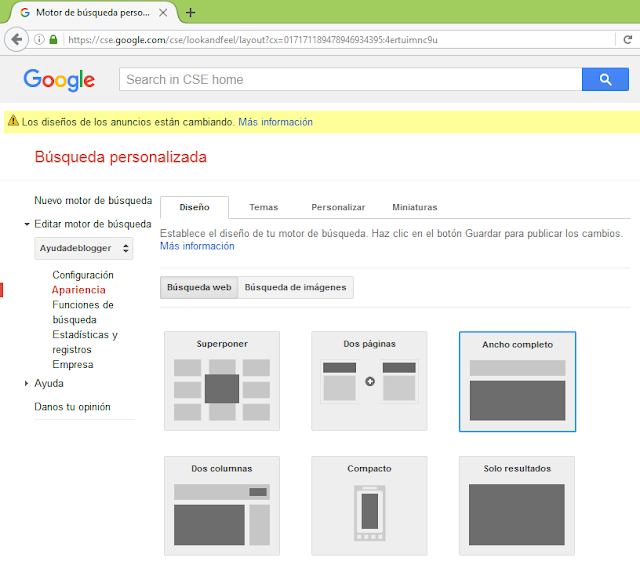Switch to the Personalizar tab
This screenshot has height=565, width=640.
[338, 207]
